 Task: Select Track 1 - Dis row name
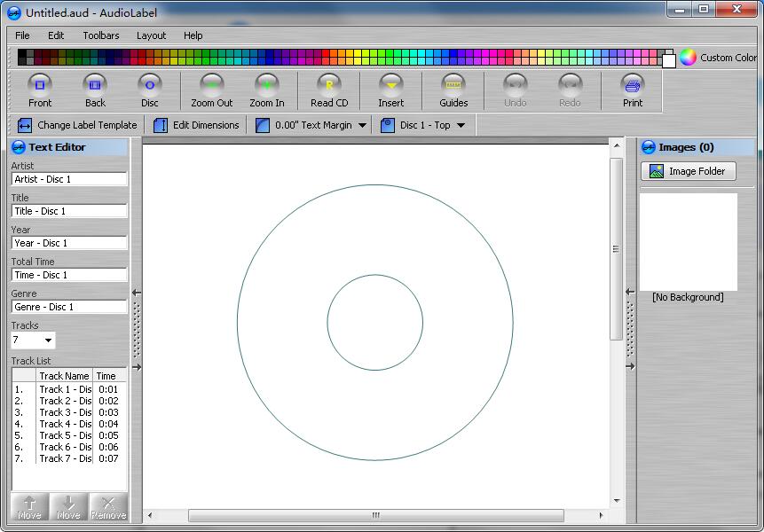click(66, 389)
